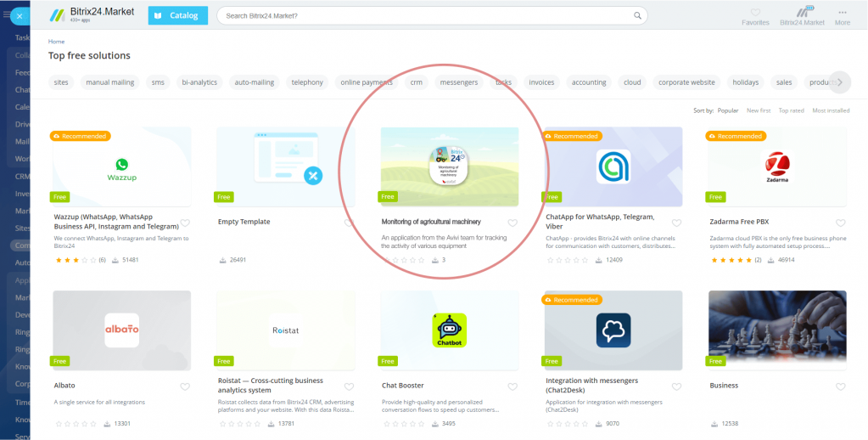Open the Zadarma logo thumbnail

coord(777,166)
